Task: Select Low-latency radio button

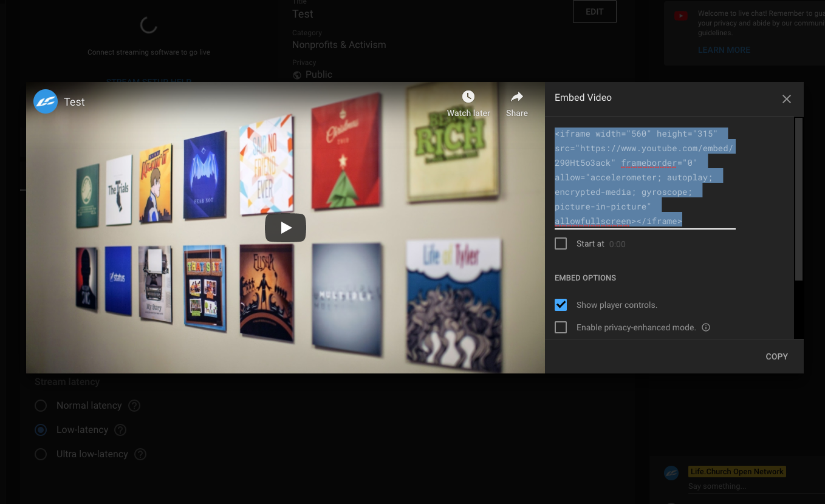Action: tap(41, 430)
